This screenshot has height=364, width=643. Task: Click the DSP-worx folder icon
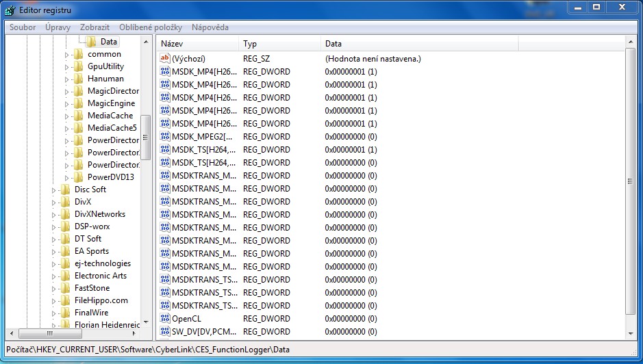pos(65,226)
